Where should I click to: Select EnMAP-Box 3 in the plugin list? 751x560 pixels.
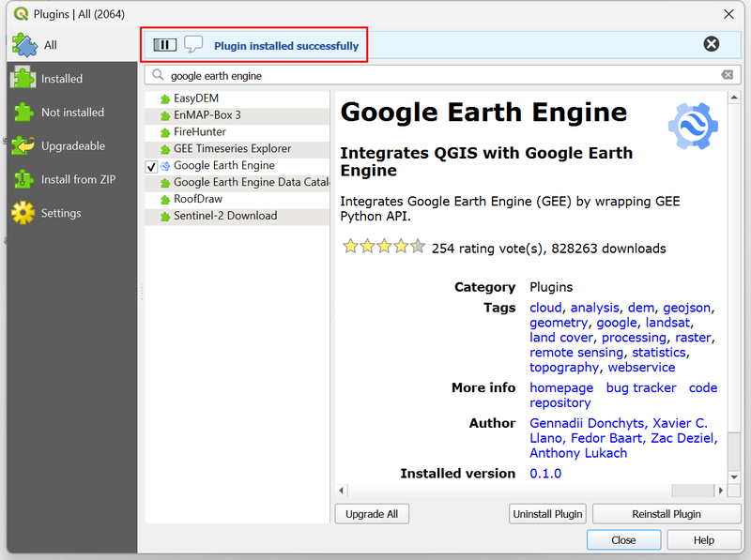pos(238,115)
